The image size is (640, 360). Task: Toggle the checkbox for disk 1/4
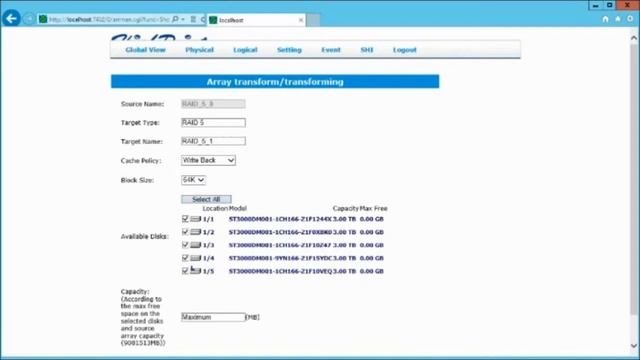coord(185,258)
